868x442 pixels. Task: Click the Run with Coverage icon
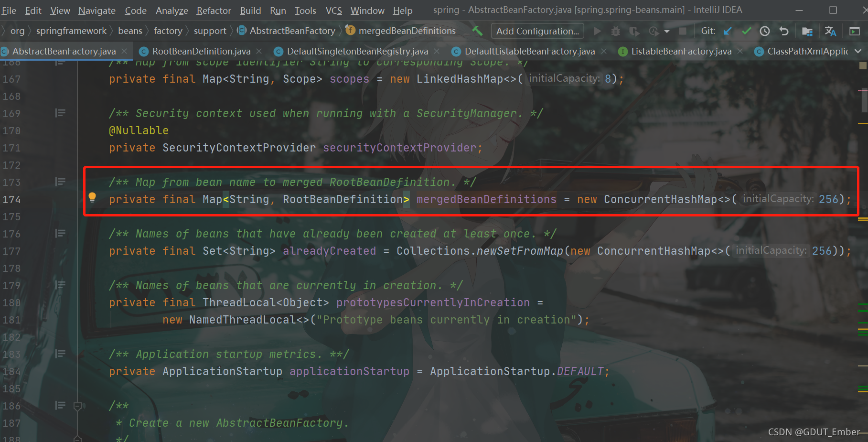point(634,31)
